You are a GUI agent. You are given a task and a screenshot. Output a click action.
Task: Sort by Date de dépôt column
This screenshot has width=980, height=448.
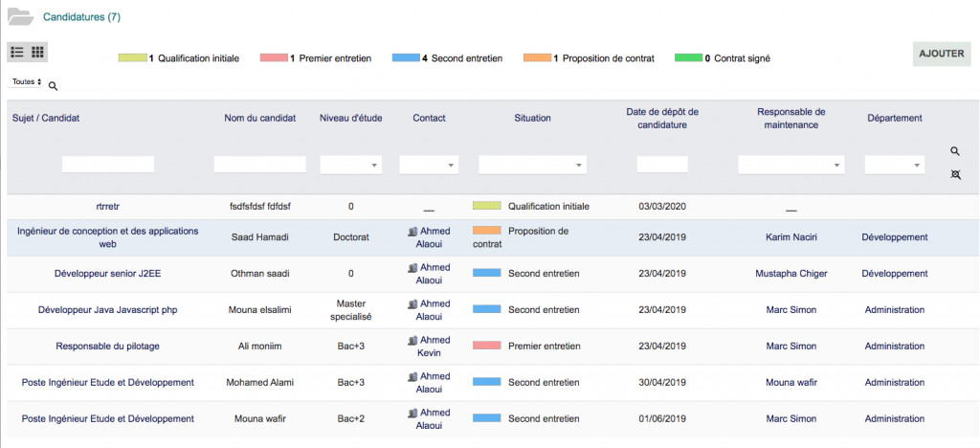click(x=662, y=119)
